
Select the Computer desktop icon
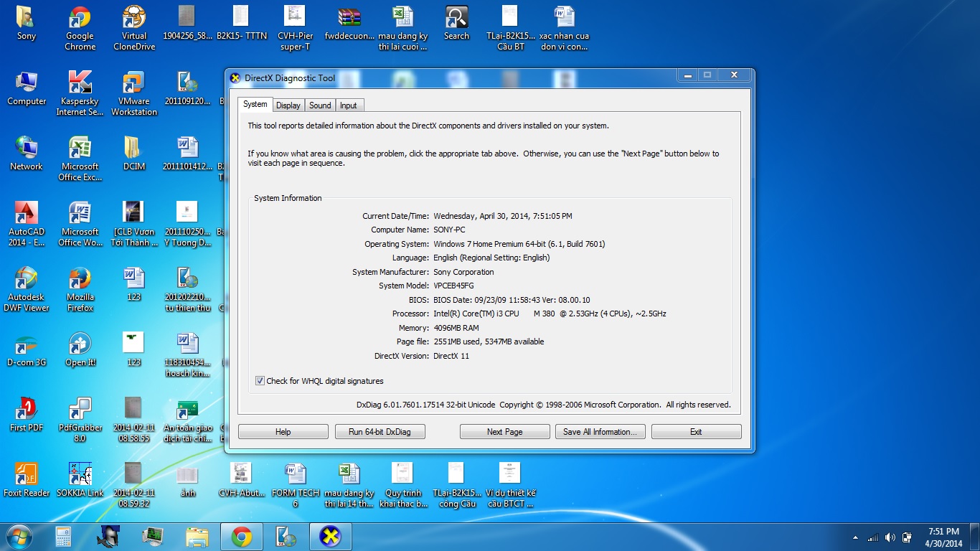27,89
